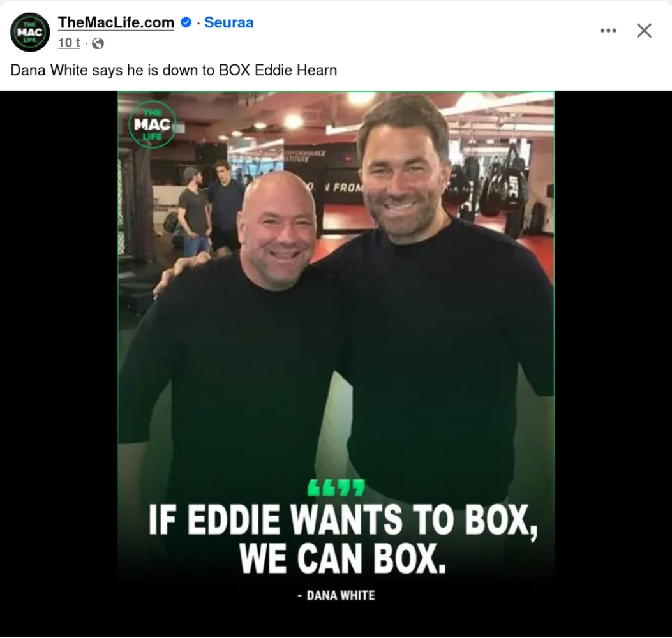Viewport: 672px width, 638px height.
Task: Click the quote text IF EDDIE WANTS TO BOX
Action: (343, 519)
